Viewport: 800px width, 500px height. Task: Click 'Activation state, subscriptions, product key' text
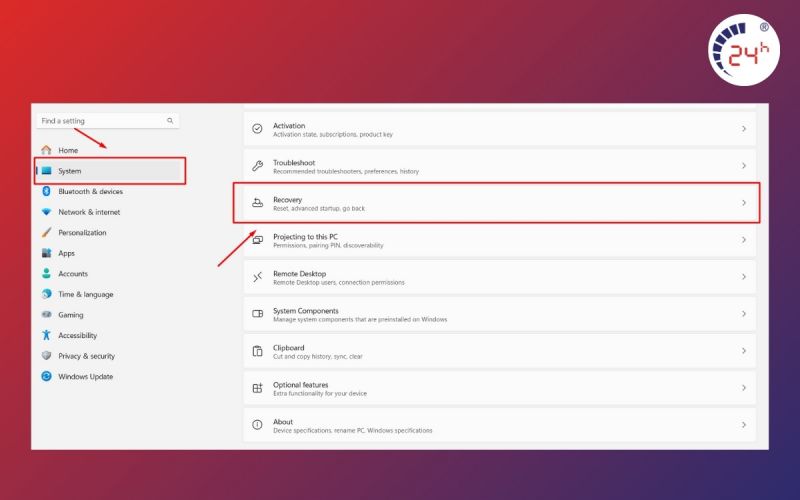tap(333, 134)
